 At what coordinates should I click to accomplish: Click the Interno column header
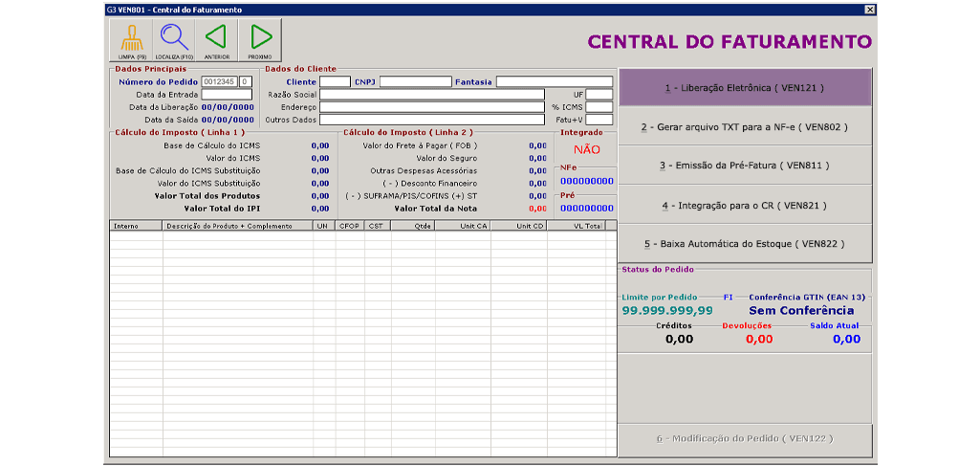[x=137, y=226]
